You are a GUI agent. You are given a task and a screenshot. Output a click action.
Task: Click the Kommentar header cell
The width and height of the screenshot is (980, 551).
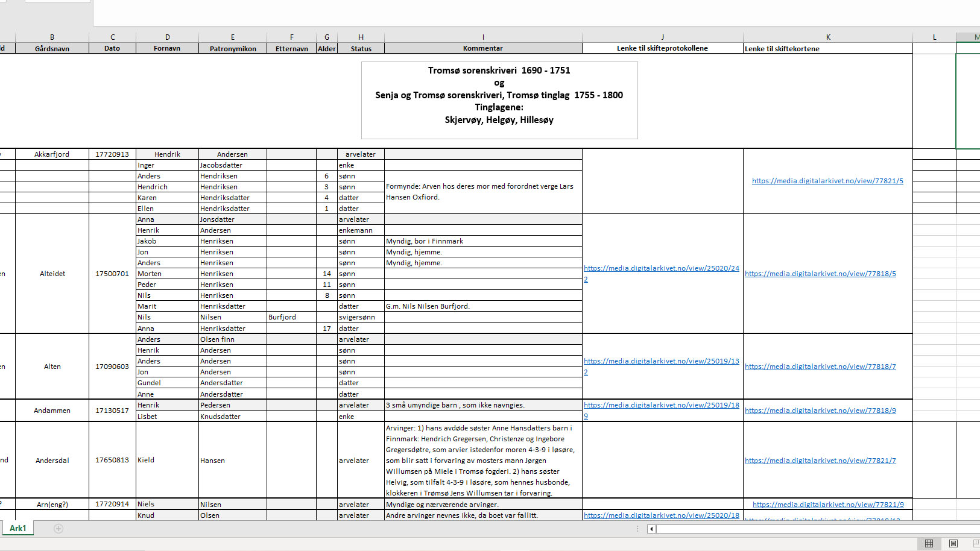[x=483, y=49]
